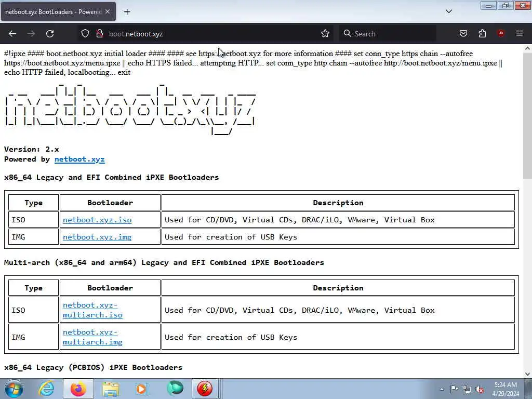
Task: Open the Firefox application menu
Action: click(520, 33)
